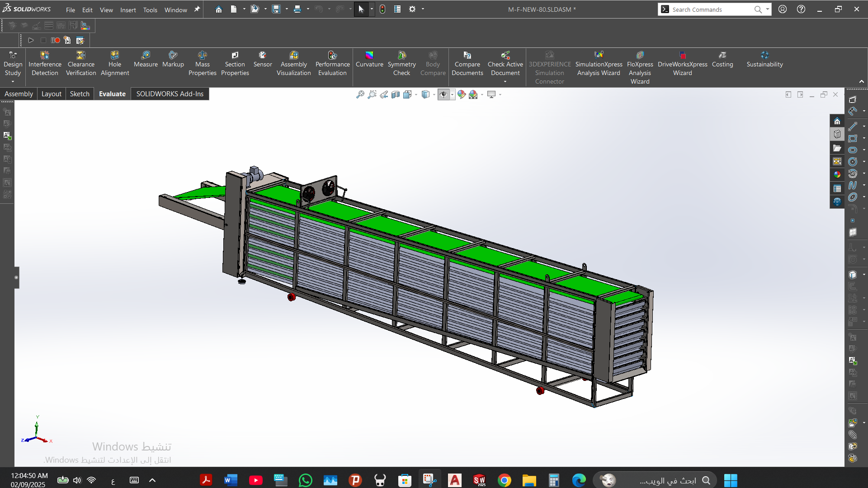Open SimulationXpress Analysis Wizard
Image resolution: width=868 pixels, height=488 pixels.
pos(599,63)
